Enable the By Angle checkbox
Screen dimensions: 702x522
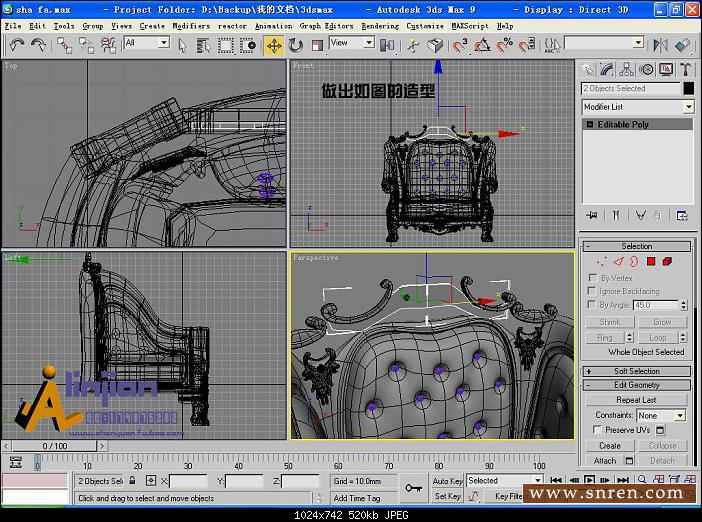point(592,304)
